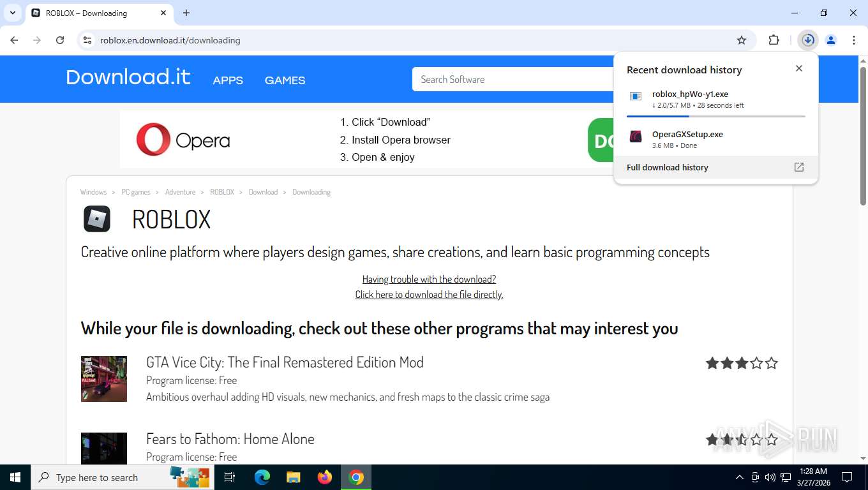
Task: Click the OperaGXSetup file icon
Action: click(x=636, y=137)
